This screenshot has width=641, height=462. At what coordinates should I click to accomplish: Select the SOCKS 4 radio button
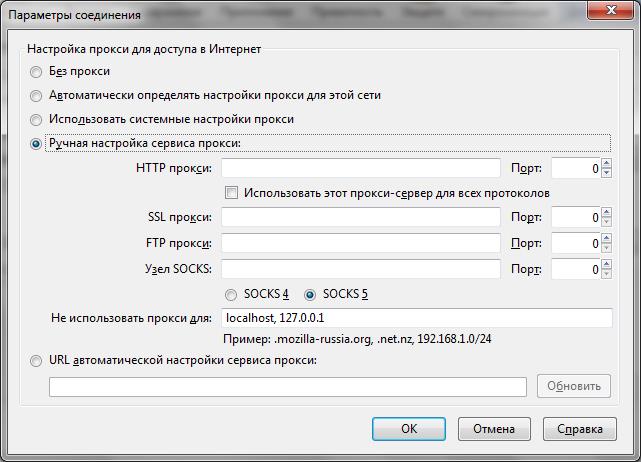pyautogui.click(x=232, y=295)
